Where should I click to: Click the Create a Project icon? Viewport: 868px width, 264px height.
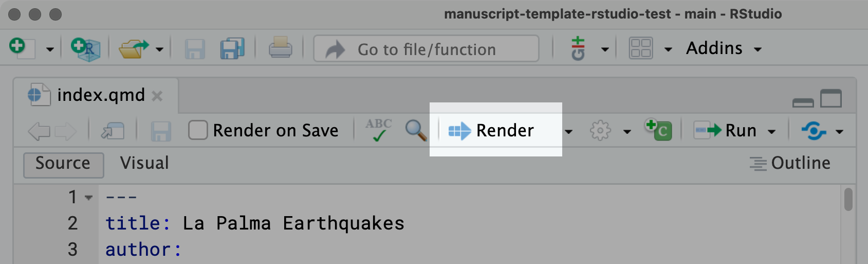click(86, 49)
